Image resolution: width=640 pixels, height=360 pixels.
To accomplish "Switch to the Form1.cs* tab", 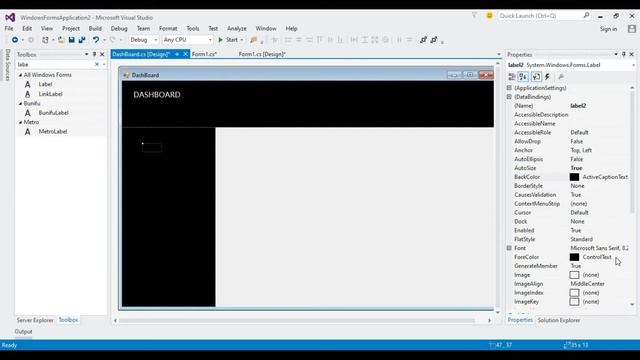I will [x=204, y=54].
